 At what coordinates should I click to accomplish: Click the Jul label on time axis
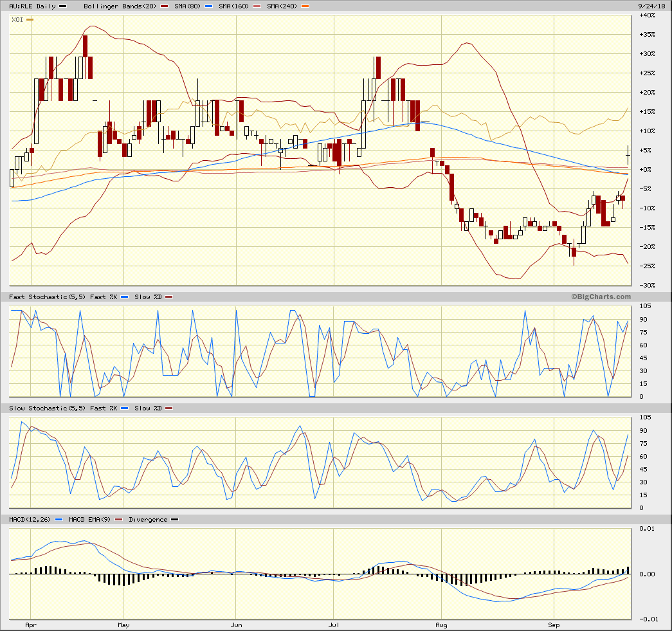(x=334, y=625)
